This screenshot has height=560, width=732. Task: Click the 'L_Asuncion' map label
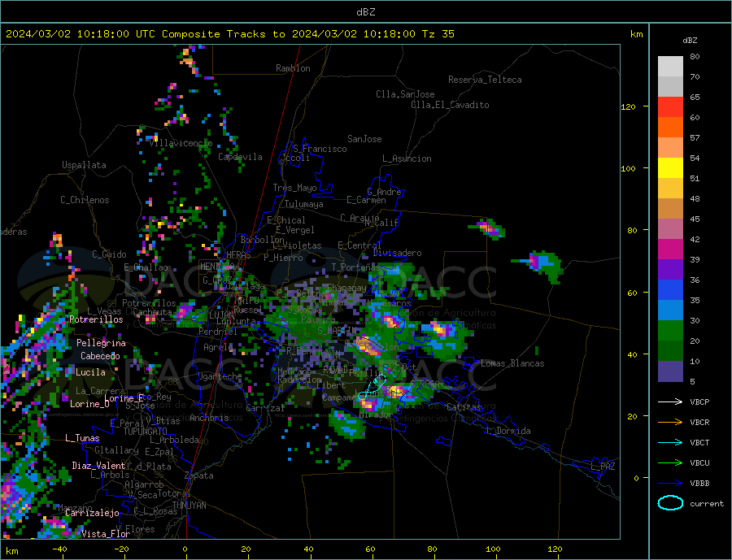407,158
